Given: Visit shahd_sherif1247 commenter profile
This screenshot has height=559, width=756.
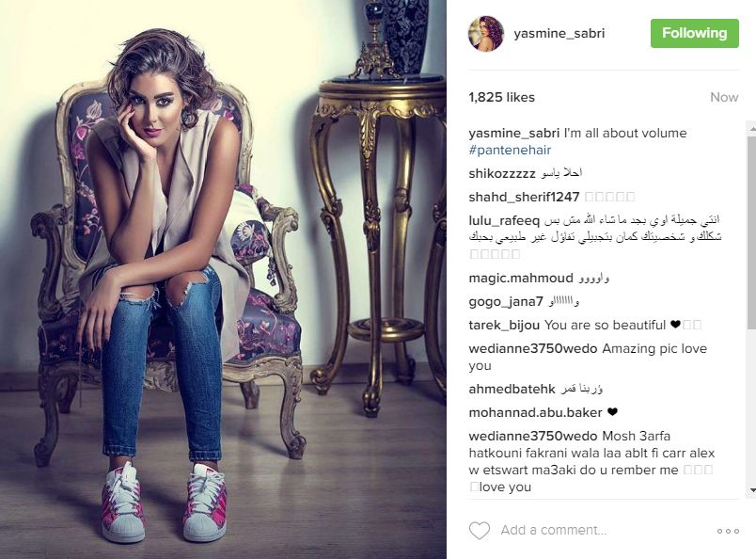Looking at the screenshot, I should coord(524,197).
